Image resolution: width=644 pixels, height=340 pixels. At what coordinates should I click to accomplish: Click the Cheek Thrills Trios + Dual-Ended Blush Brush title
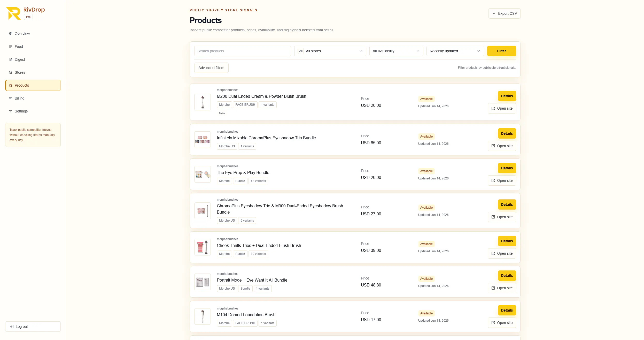259,245
